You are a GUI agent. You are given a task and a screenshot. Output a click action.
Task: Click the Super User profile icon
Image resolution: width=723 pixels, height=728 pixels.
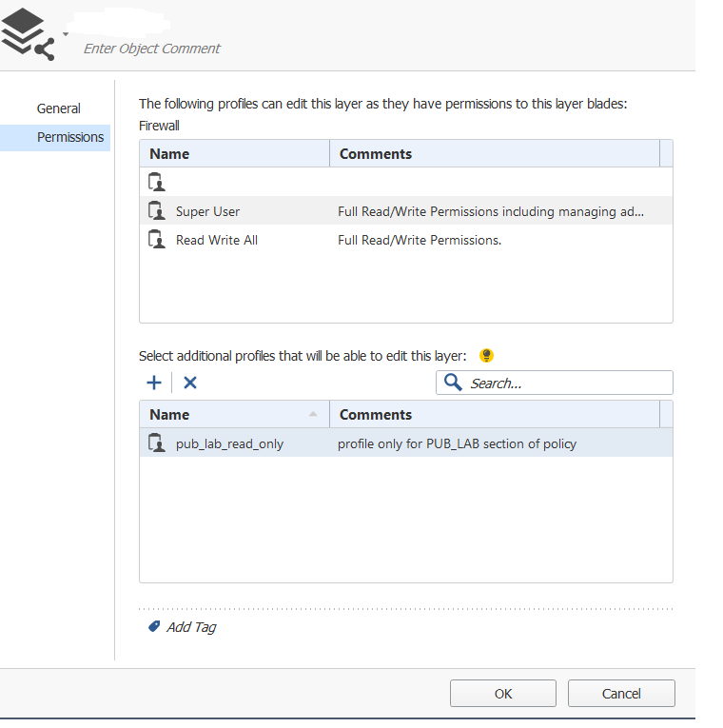coord(157,210)
